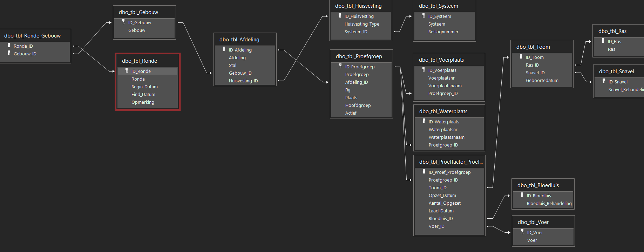
Task: Click the Geboortedatum field in dbo_tbl_Toom
Action: click(x=542, y=81)
